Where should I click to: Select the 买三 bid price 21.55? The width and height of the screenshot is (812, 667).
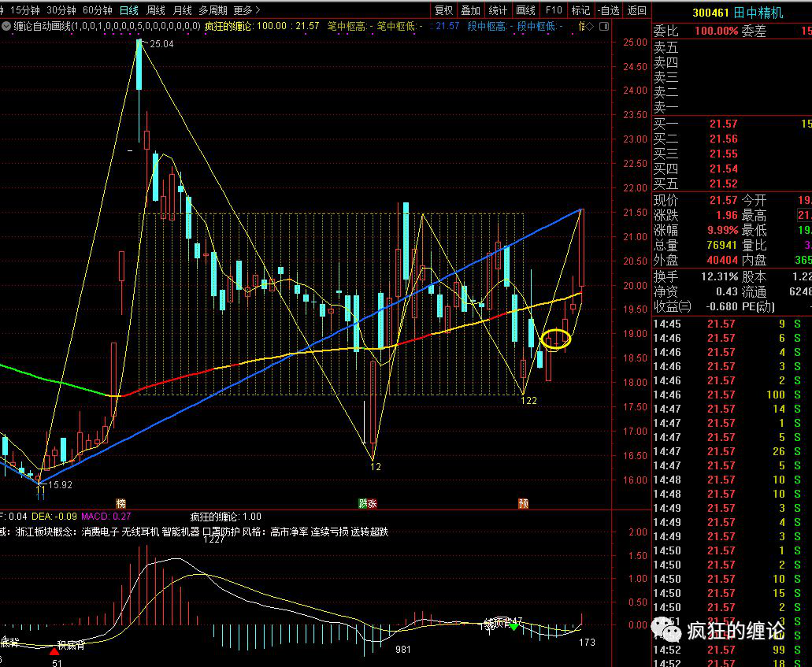pos(724,154)
